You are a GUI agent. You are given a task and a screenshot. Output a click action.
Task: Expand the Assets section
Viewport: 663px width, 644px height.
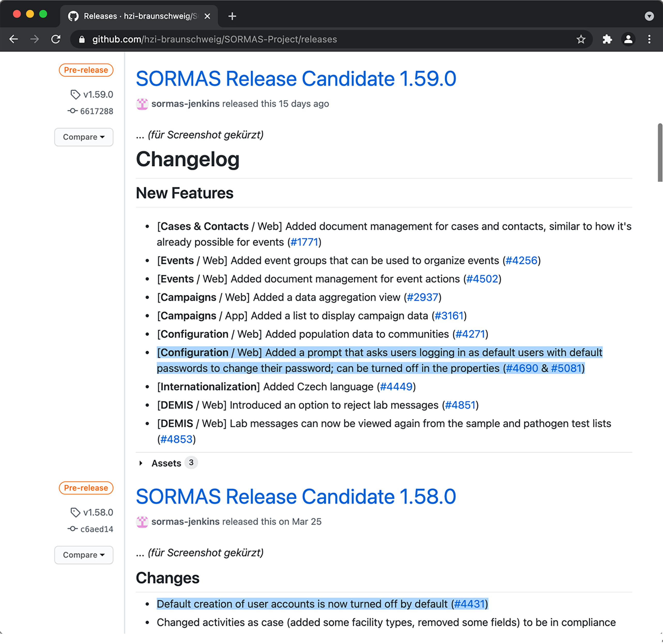tap(166, 463)
